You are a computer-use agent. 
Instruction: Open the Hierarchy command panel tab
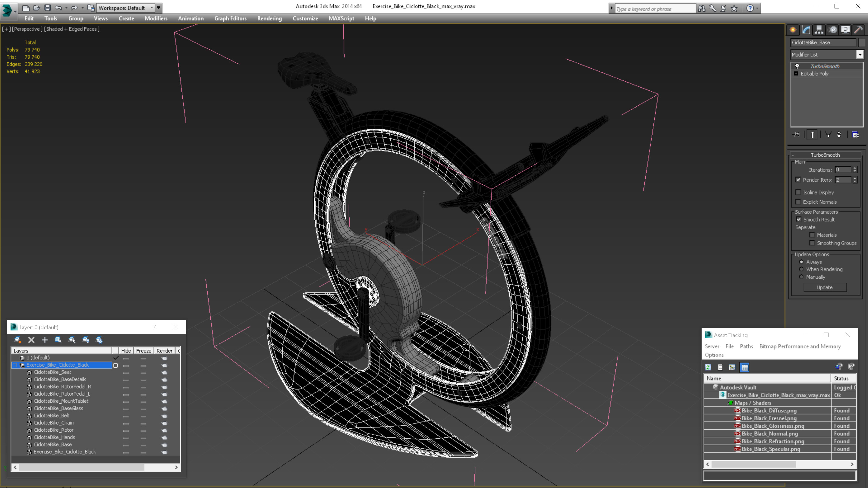[x=819, y=30]
